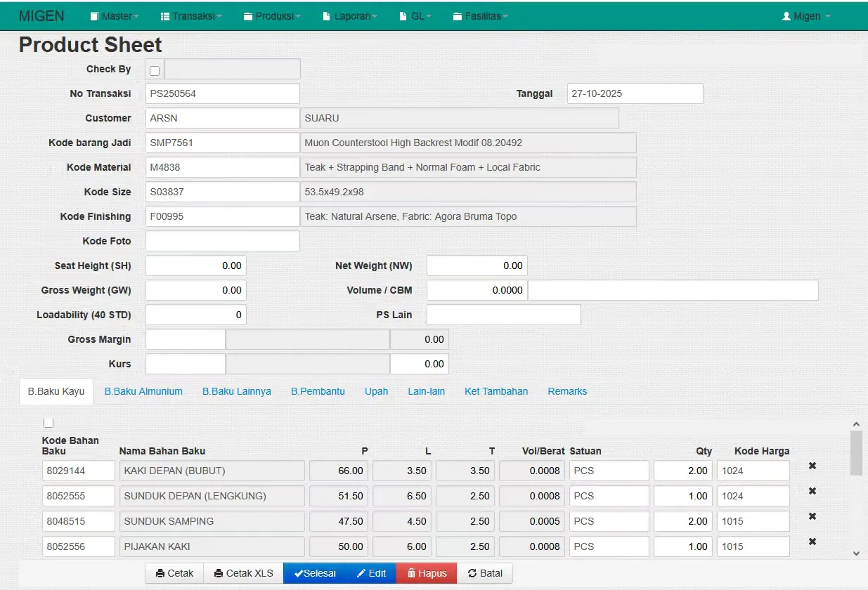
Task: Toggle the select-all checkbox above Kode Bahan Baku
Action: [x=48, y=423]
